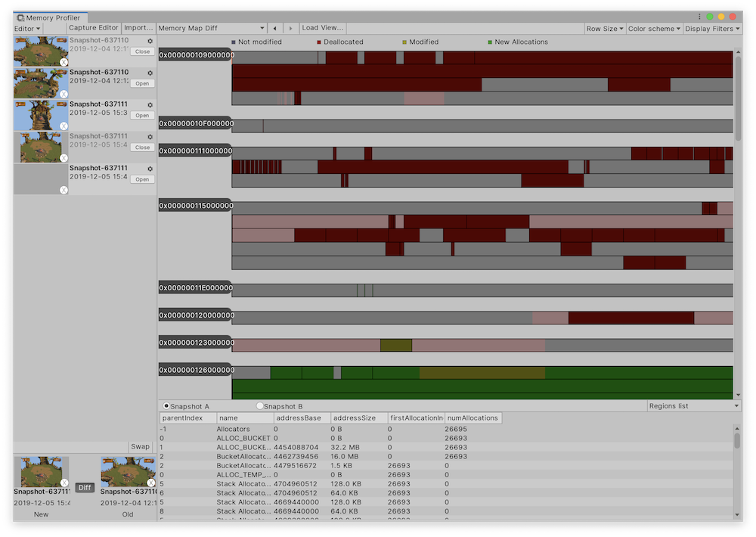This screenshot has height=537, width=756.
Task: Select the Snapshot-637110 thumbnail image
Action: (39, 51)
